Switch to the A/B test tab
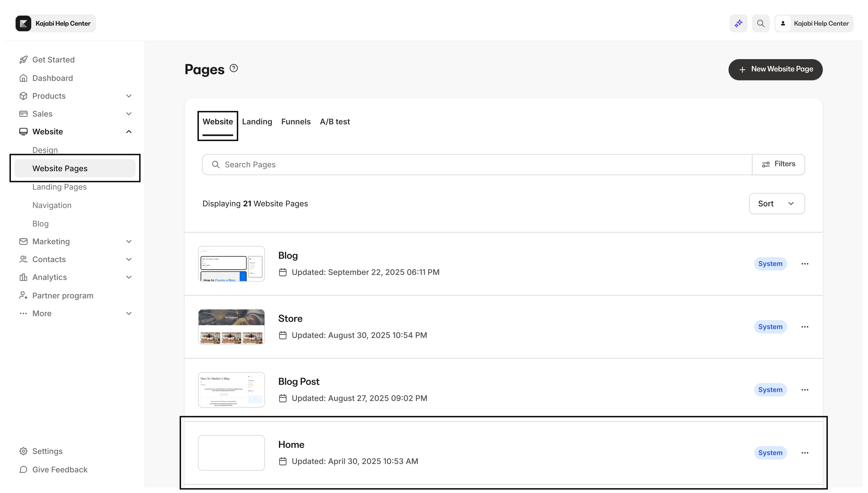868x493 pixels. [x=335, y=122]
